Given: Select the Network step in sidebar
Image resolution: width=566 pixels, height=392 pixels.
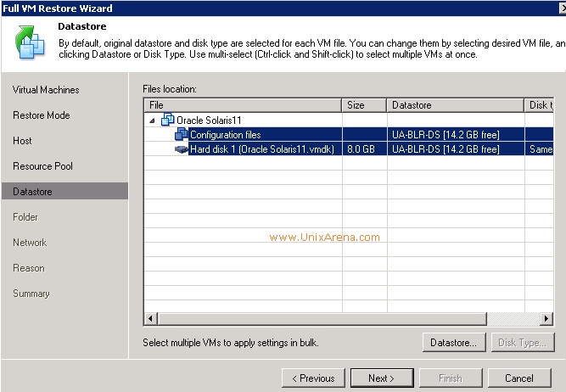Looking at the screenshot, I should (30, 242).
